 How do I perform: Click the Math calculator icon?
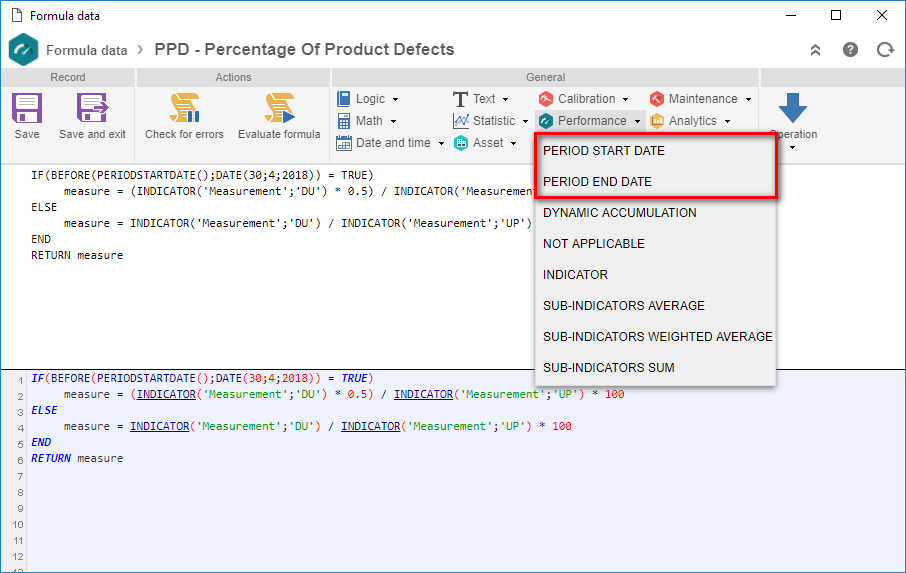coord(343,121)
